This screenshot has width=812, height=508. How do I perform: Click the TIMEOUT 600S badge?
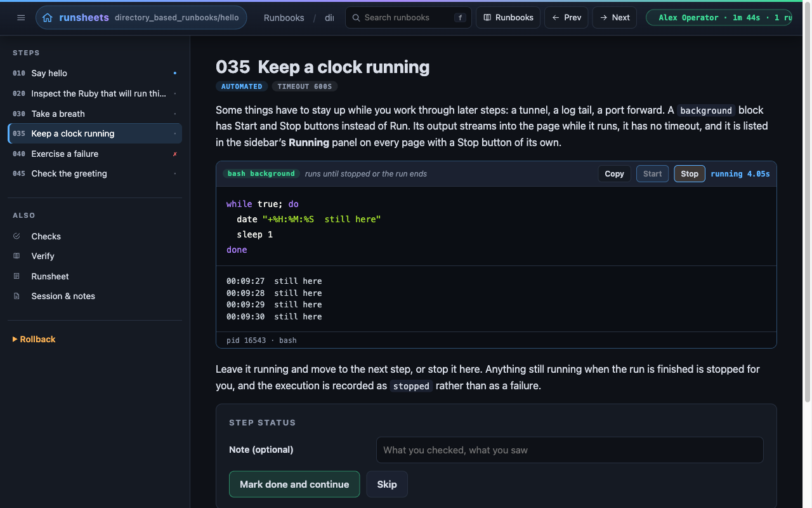point(304,86)
